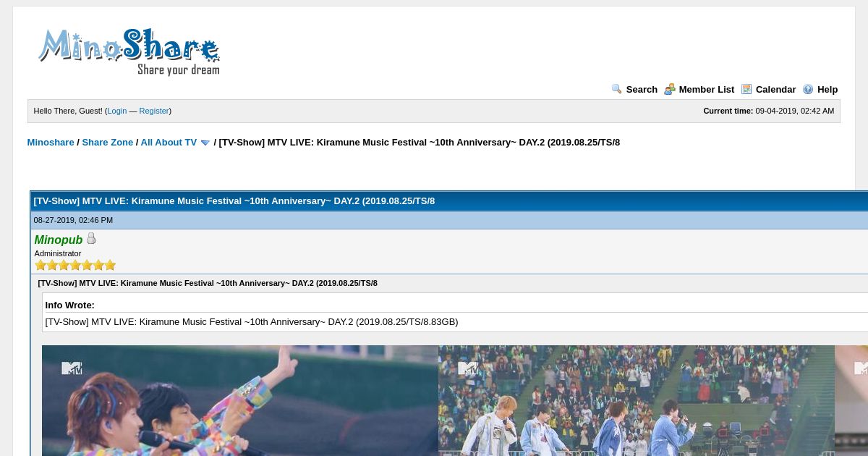The width and height of the screenshot is (868, 456).
Task: Click the Current time text
Action: (768, 111)
